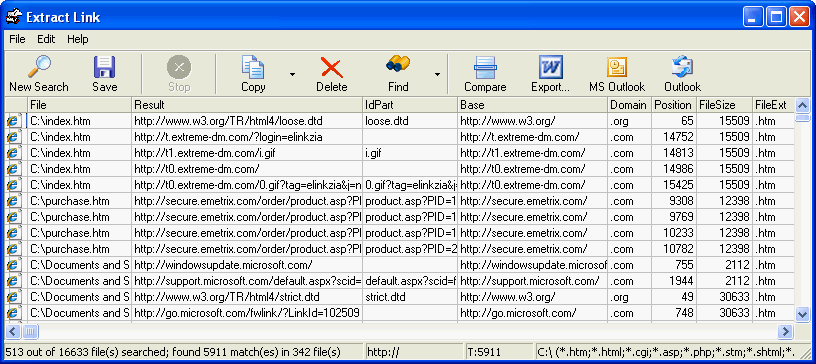Click the horizontal scrollbar right arrow
Image resolution: width=816 pixels, height=364 pixels.
tap(785, 331)
